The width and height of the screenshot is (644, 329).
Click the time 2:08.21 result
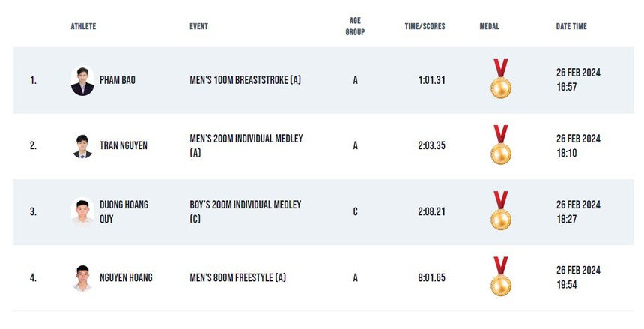tap(431, 212)
